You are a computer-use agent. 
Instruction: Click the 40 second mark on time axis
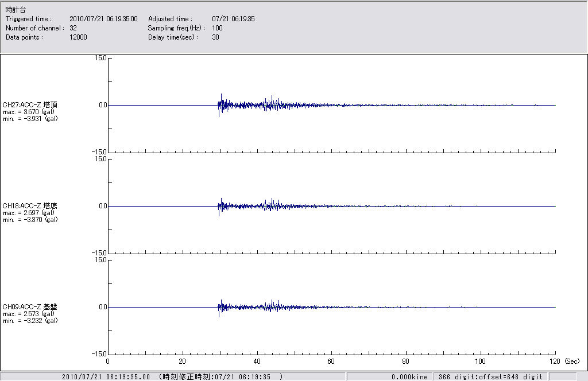[x=257, y=361]
